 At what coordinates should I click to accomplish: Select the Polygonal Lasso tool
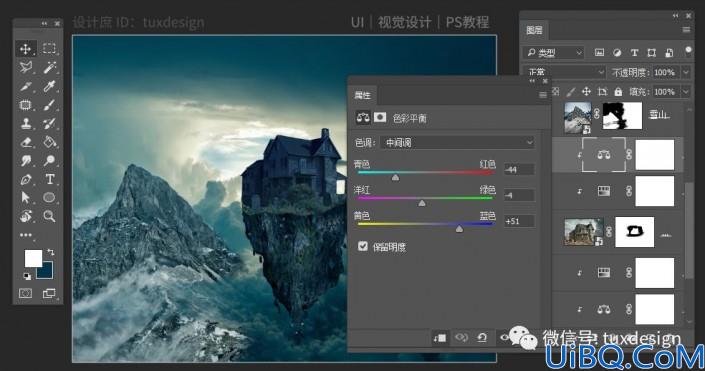[26, 67]
